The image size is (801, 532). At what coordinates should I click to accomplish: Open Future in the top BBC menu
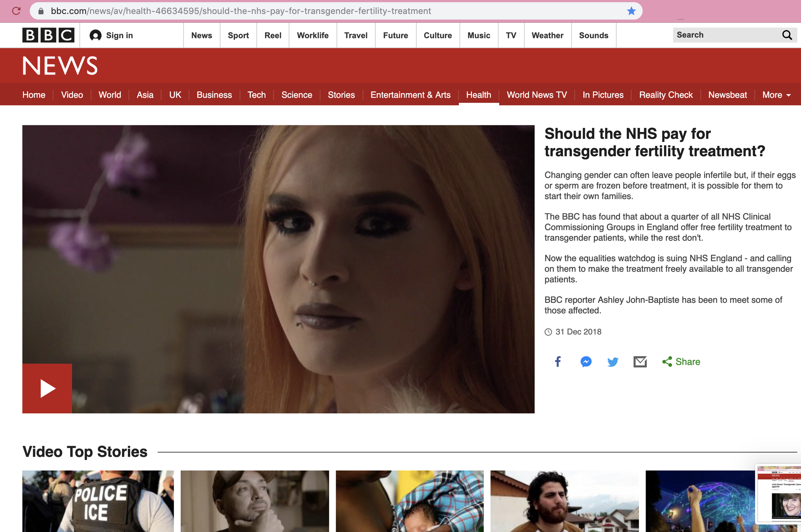[x=395, y=35]
